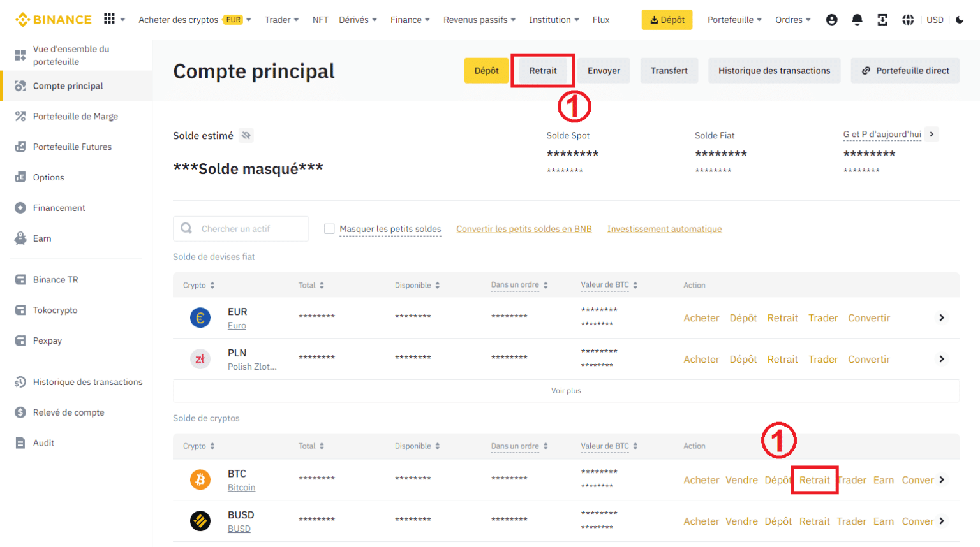Toggle hidden balance eye icon
Viewport: 980px width, 547px height.
[x=246, y=135]
